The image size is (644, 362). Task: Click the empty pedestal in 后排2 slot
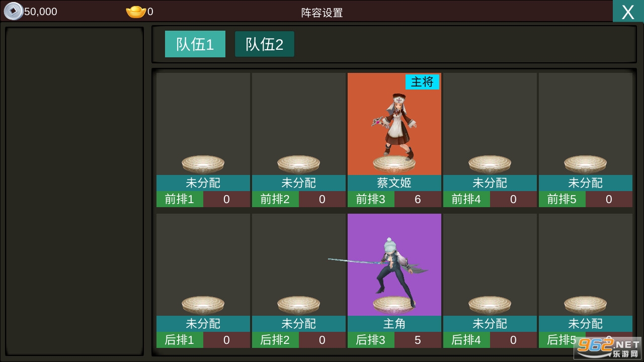coord(299,305)
